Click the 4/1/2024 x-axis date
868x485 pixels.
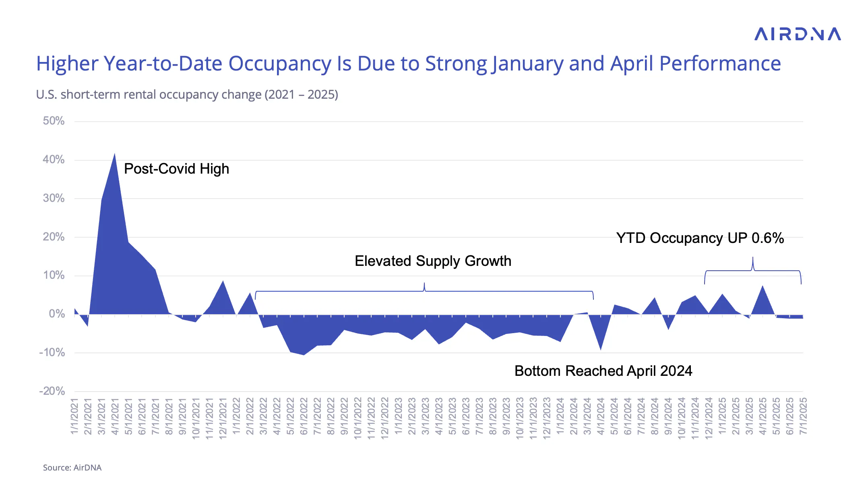(x=601, y=416)
